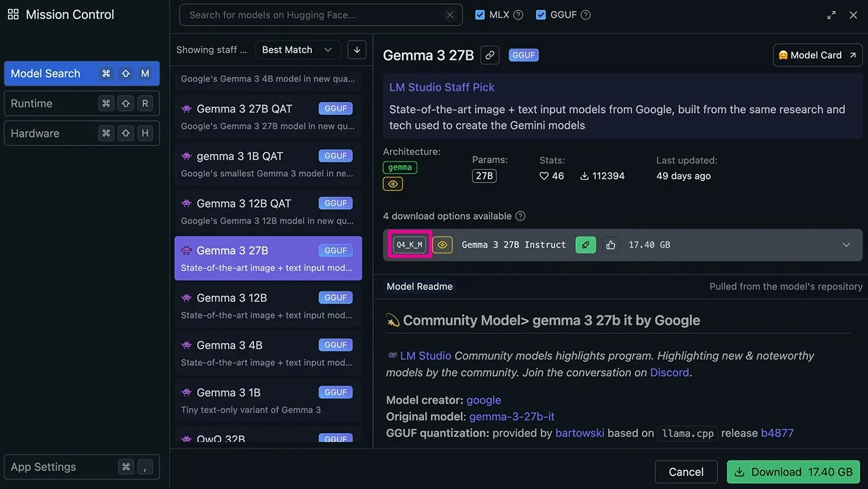Click the help icon next to GGUF
The image size is (868, 489).
pos(585,15)
